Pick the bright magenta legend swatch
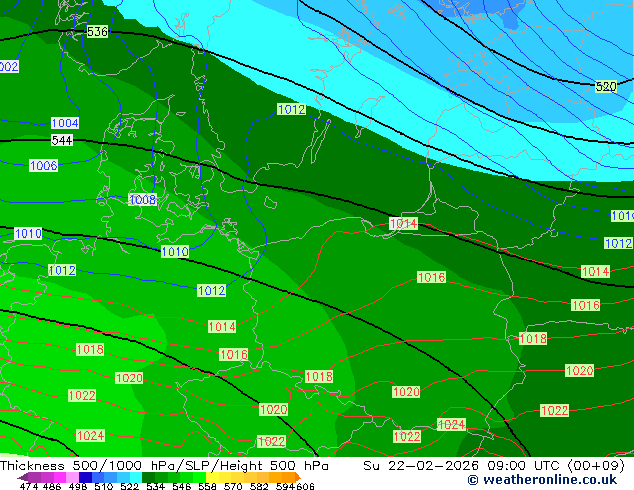This screenshot has width=634, height=490. pyautogui.click(x=60, y=477)
